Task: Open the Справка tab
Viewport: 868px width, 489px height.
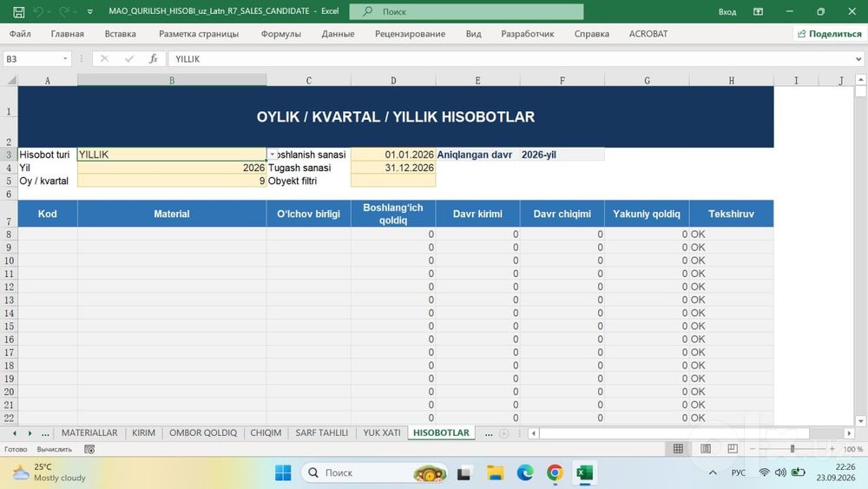Action: tap(592, 34)
